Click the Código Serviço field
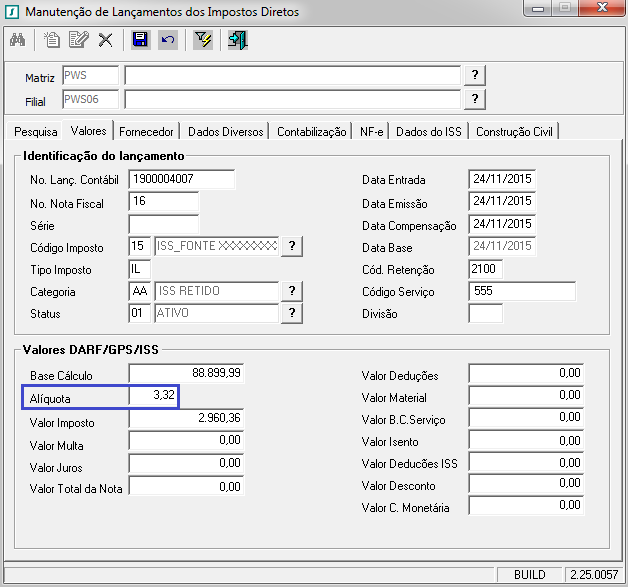628x587 pixels. (x=521, y=291)
